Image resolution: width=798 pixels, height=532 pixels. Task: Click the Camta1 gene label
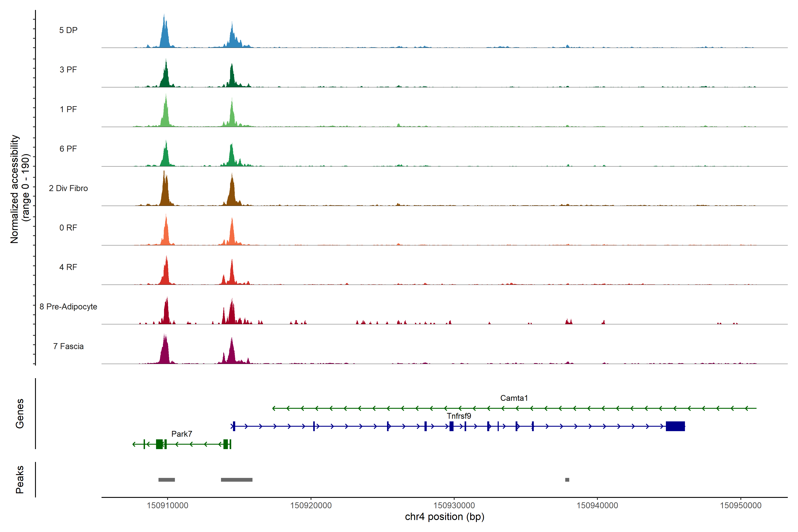(514, 398)
